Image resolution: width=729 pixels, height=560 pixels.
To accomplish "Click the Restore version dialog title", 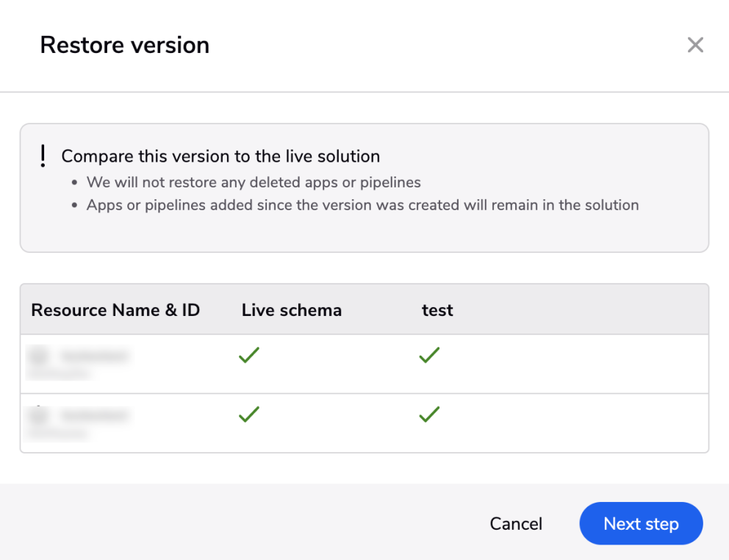I will coord(124,45).
